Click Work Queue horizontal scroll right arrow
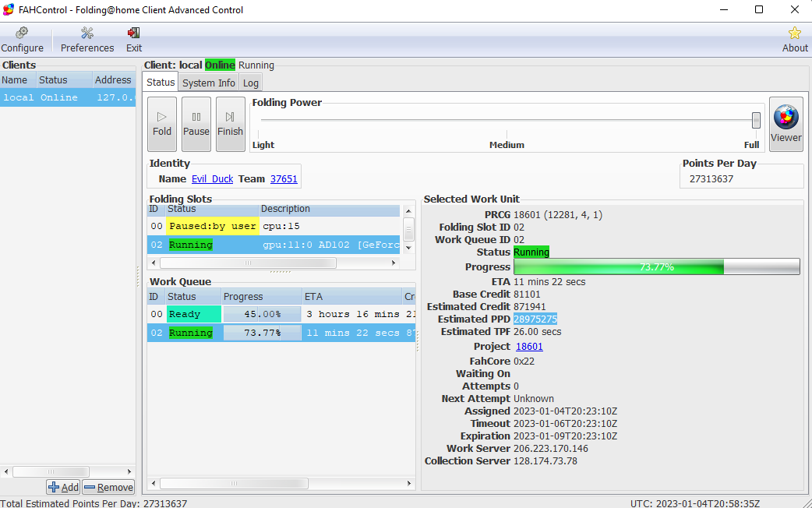812x508 pixels. tap(409, 484)
